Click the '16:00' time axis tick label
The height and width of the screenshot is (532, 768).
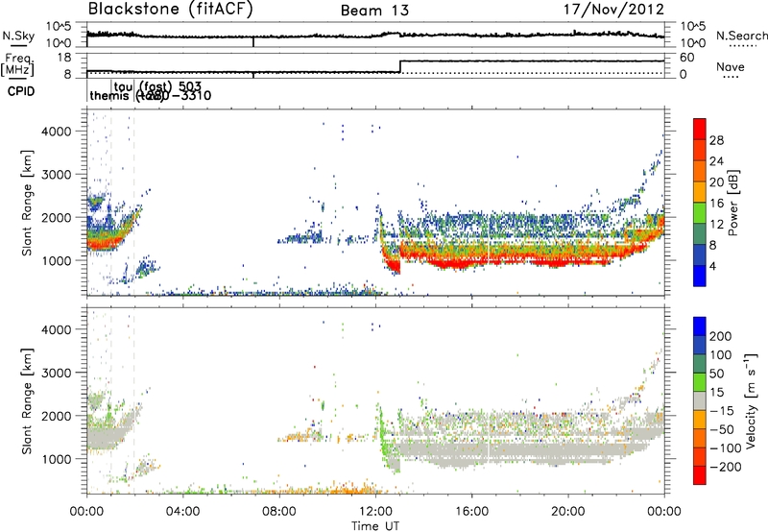471,512
